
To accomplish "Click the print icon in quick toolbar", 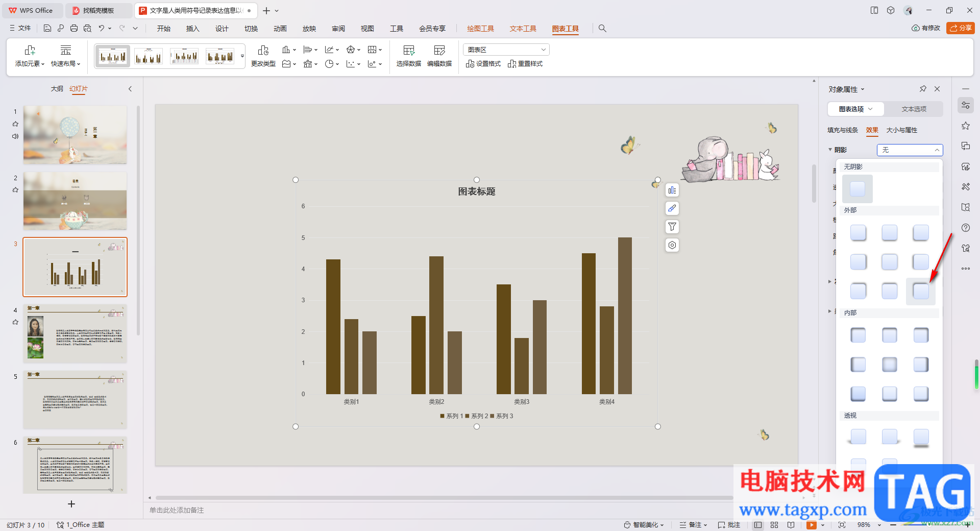I will (74, 28).
